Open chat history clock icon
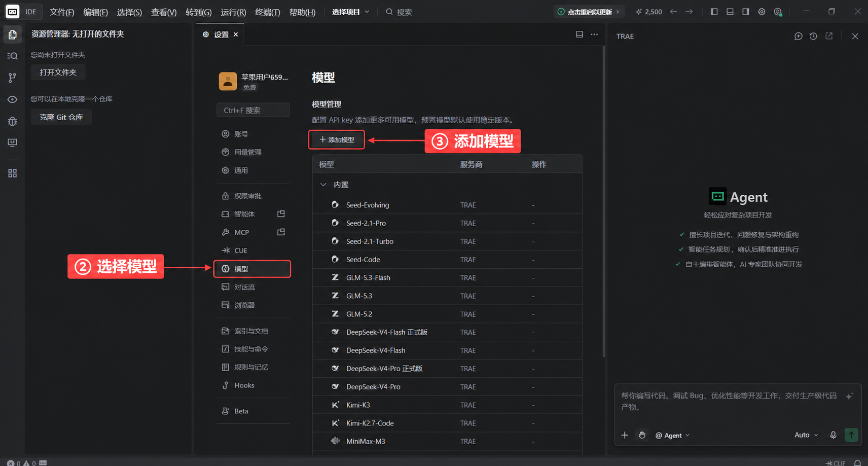This screenshot has height=466, width=868. [813, 37]
